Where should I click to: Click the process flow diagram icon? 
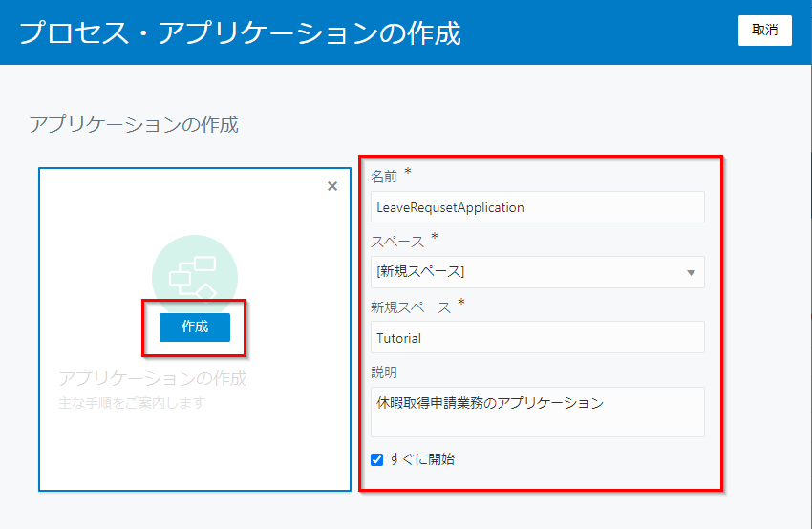pyautogui.click(x=194, y=274)
